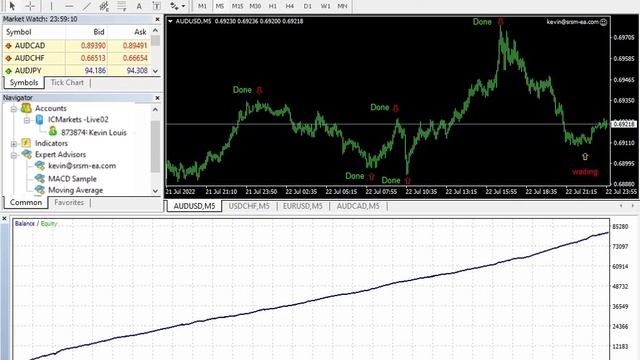Open the USDCHF,M5 chart tab
This screenshot has width=640, height=360.
pyautogui.click(x=249, y=206)
